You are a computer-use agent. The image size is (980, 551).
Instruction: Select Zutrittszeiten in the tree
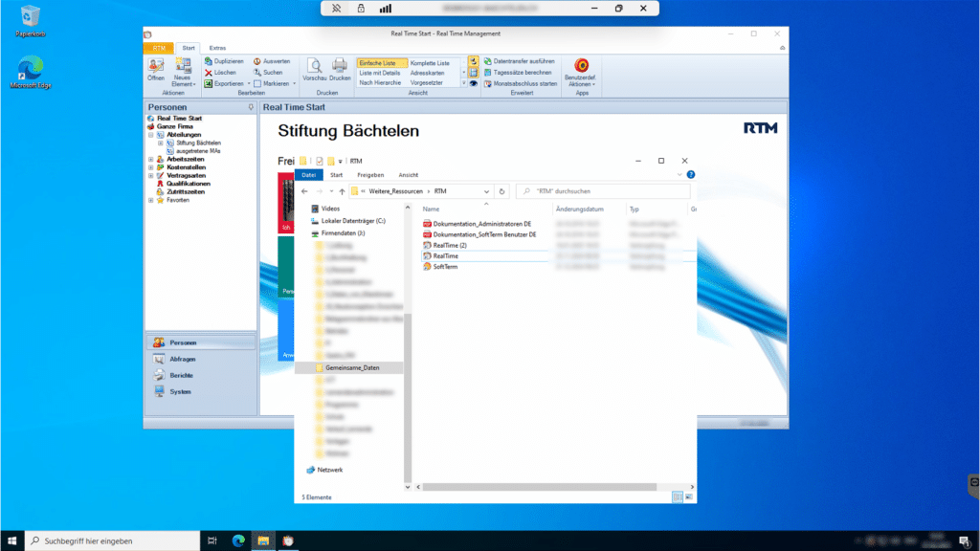click(x=185, y=191)
